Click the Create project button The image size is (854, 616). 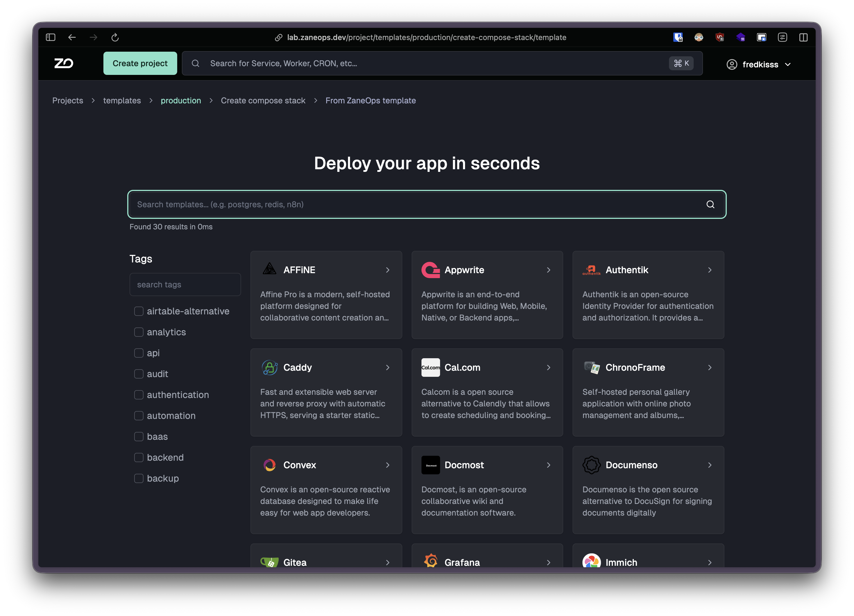pos(140,63)
